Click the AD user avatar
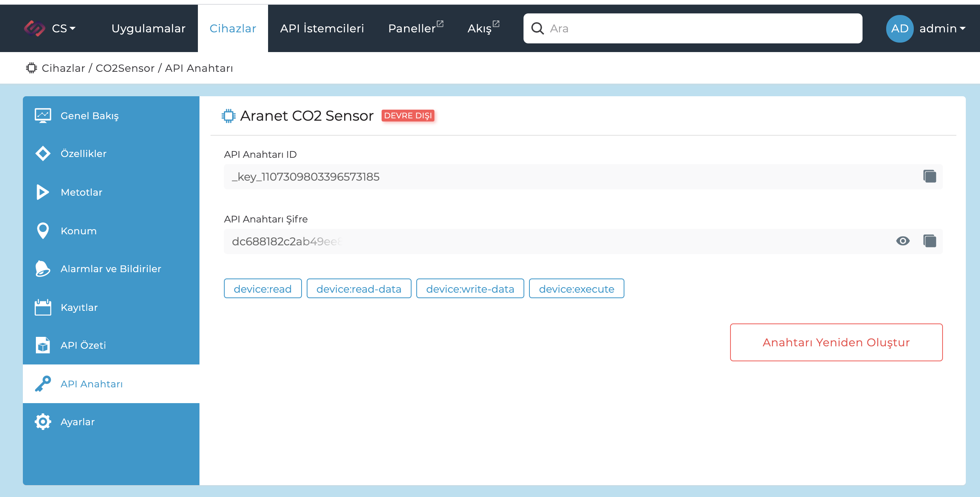 click(x=900, y=28)
